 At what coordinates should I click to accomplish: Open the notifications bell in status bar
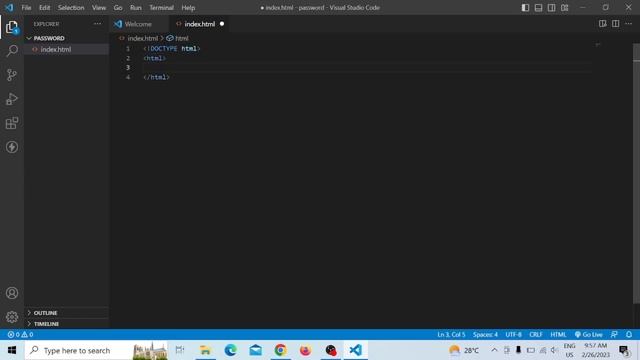[x=629, y=335]
